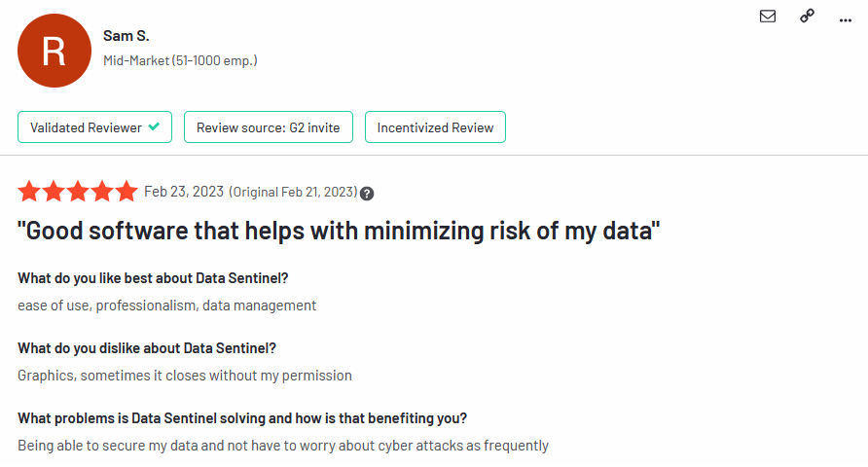Click the Review source: G2 invite badge

(268, 127)
